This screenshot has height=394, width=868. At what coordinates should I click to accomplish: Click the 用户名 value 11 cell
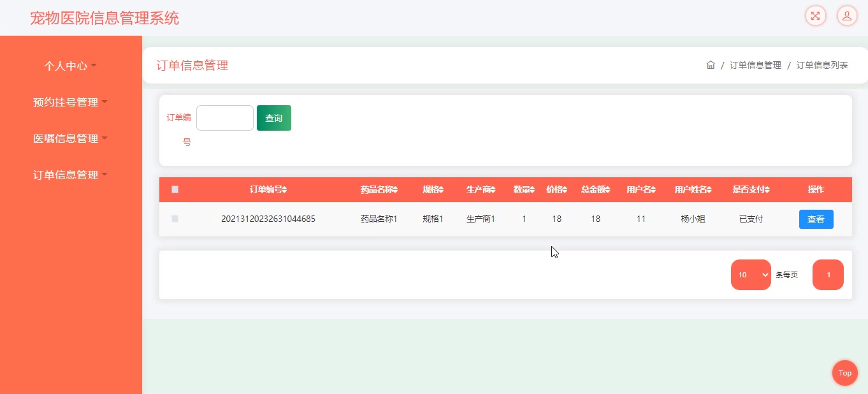click(x=641, y=219)
